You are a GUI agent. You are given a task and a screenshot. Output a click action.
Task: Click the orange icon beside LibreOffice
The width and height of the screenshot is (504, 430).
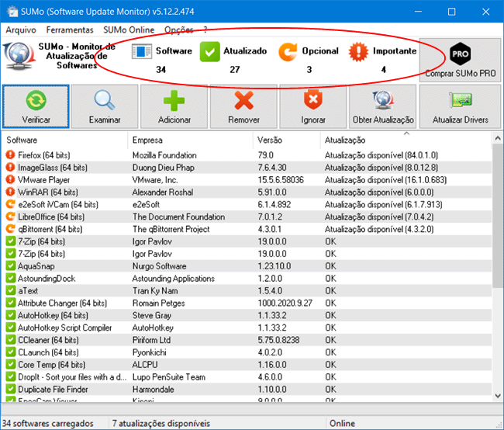10,217
